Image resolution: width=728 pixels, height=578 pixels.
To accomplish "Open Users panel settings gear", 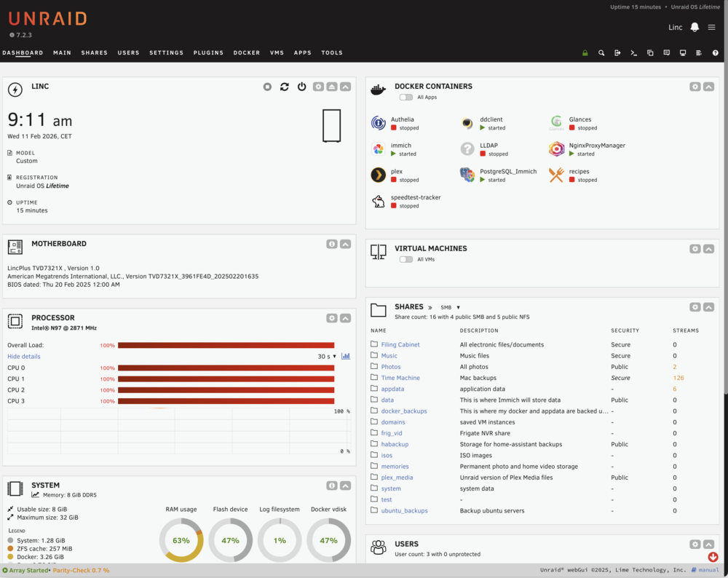I will tap(695, 544).
